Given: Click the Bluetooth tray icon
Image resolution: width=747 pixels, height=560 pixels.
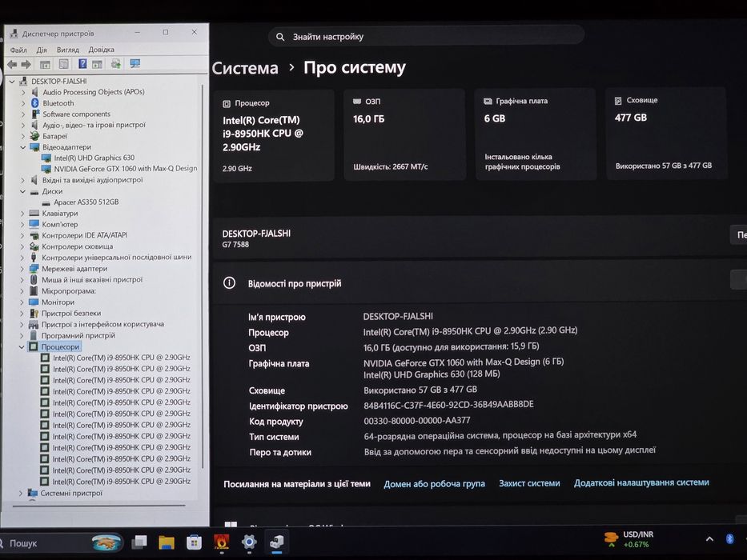Looking at the screenshot, I should click(729, 538).
